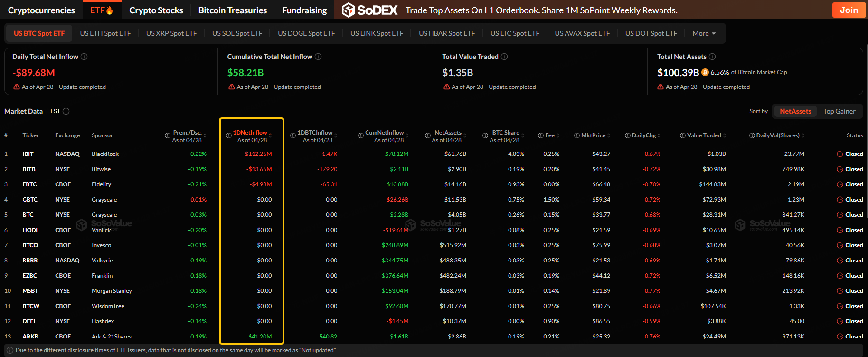
Task: Click the info icon before DailyChg column header
Action: pyautogui.click(x=628, y=135)
